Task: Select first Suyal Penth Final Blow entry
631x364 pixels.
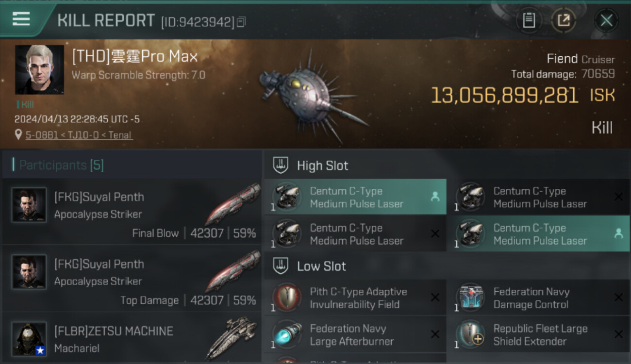Action: point(132,212)
